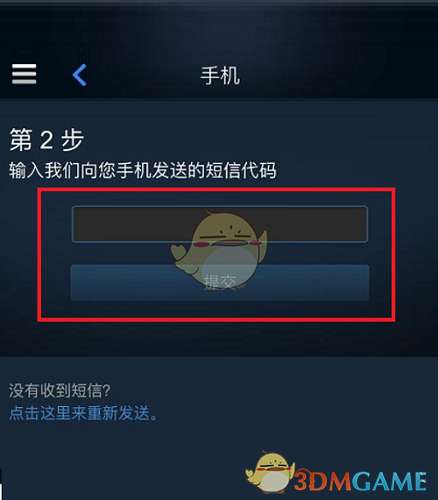Place cursor in the verification code textbox
Image resolution: width=438 pixels, height=500 pixels.
[x=220, y=224]
